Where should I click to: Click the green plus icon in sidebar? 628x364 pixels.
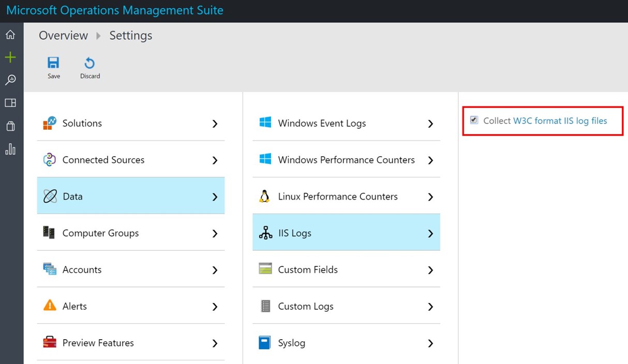point(10,57)
